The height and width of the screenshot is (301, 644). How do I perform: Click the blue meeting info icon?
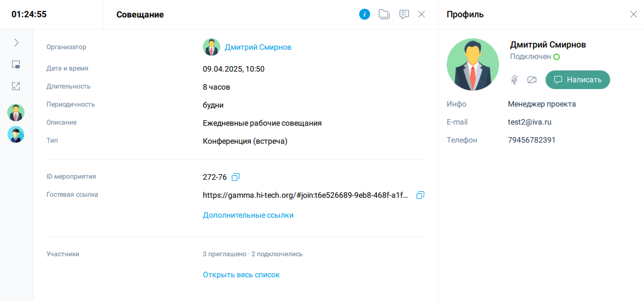click(365, 14)
